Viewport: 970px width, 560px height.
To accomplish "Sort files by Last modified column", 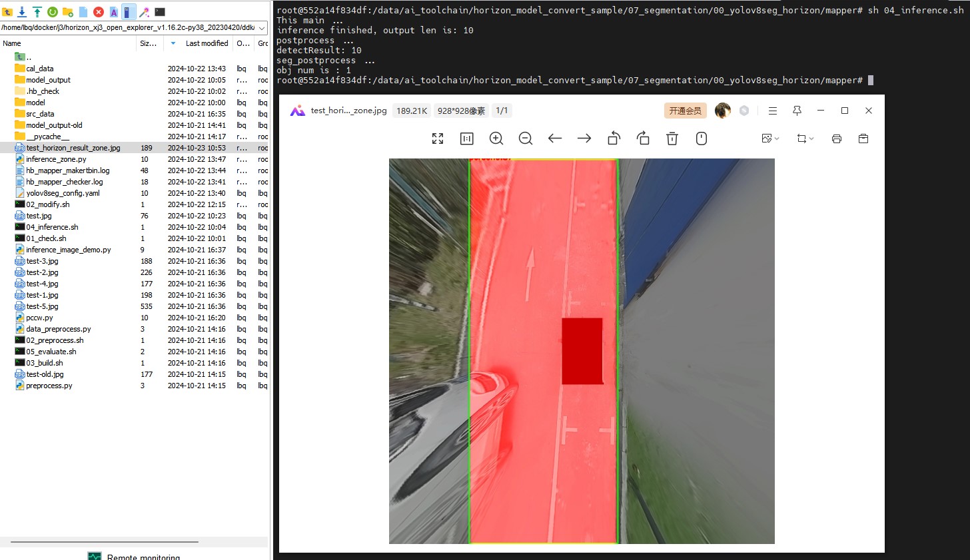I will click(207, 43).
